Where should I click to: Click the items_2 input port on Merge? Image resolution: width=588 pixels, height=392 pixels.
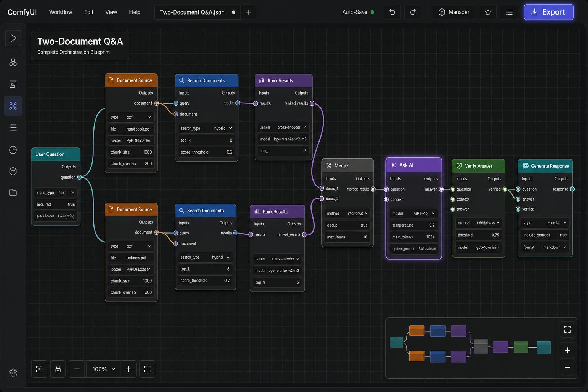coord(322,199)
